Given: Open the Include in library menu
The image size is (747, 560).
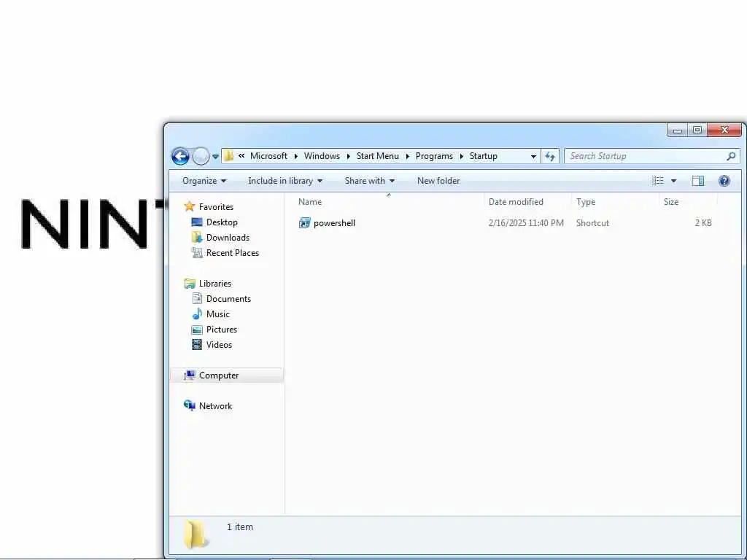Looking at the screenshot, I should click(x=285, y=181).
